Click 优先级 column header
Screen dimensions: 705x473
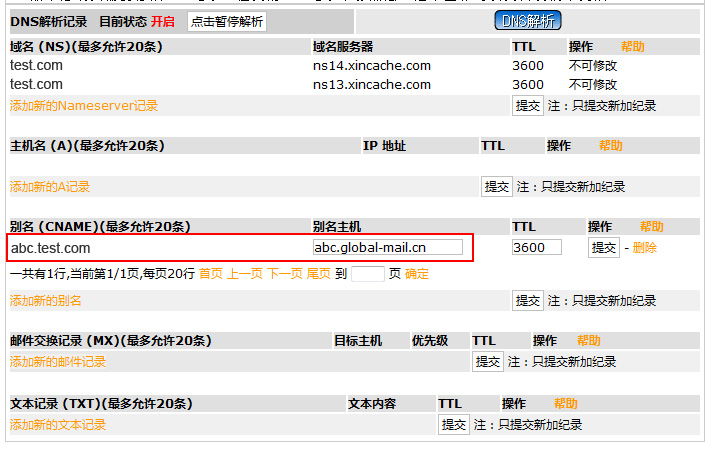pos(430,341)
